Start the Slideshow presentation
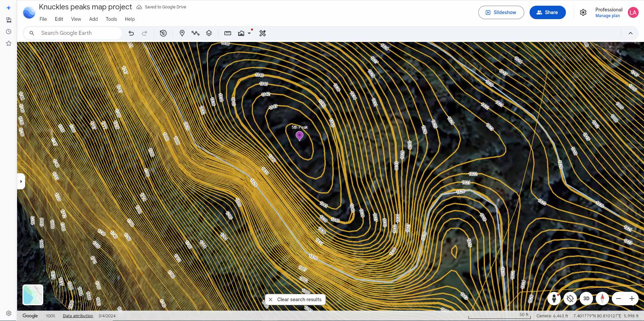 (x=501, y=12)
